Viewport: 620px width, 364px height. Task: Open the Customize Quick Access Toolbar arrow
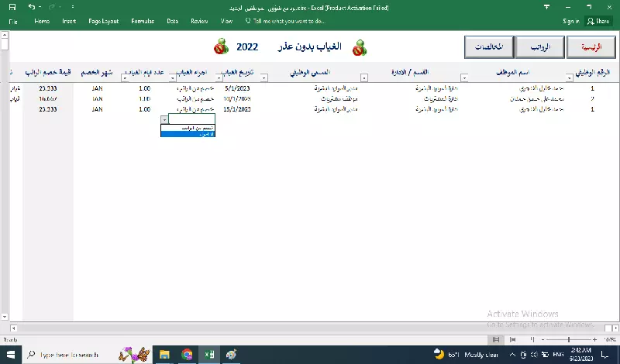coord(72,7)
